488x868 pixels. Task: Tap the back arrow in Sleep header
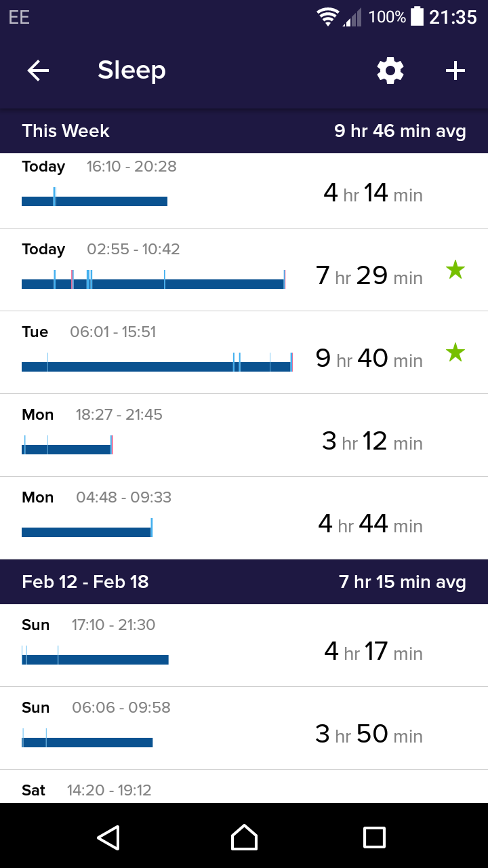pos(38,71)
